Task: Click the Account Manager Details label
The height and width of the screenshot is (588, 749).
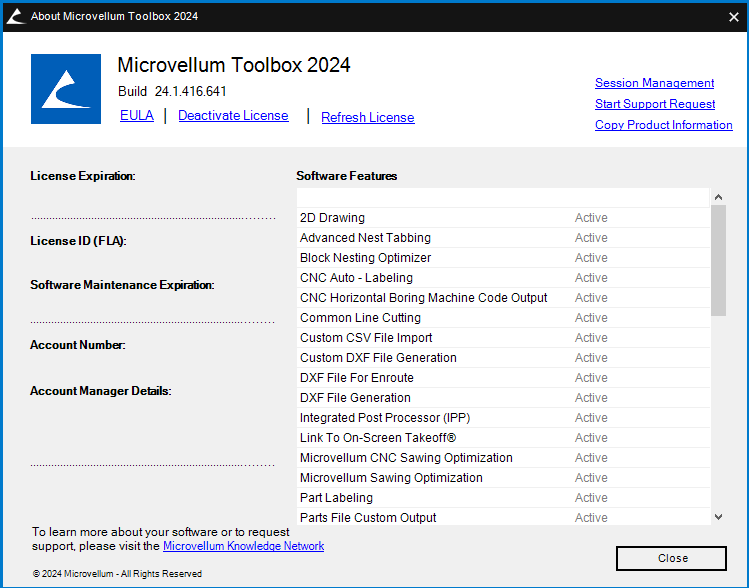Action: 101,391
